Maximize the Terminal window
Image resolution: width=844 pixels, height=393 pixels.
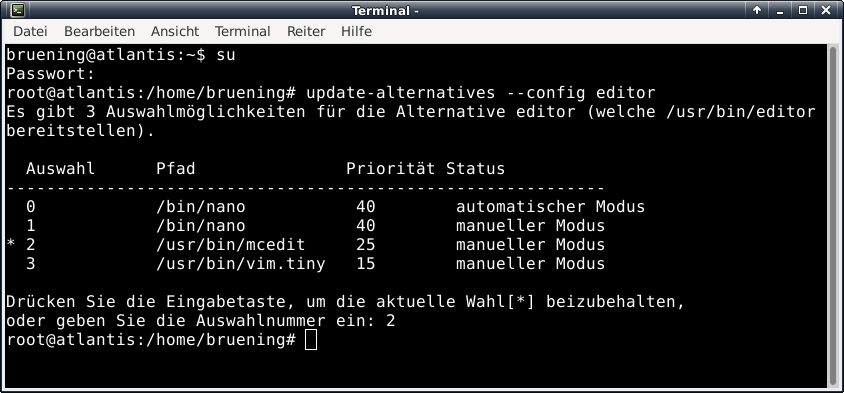coord(803,10)
